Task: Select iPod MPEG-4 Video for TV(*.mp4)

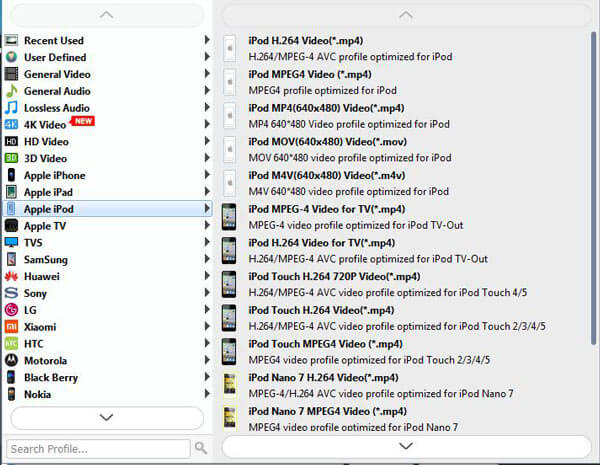Action: pyautogui.click(x=406, y=217)
